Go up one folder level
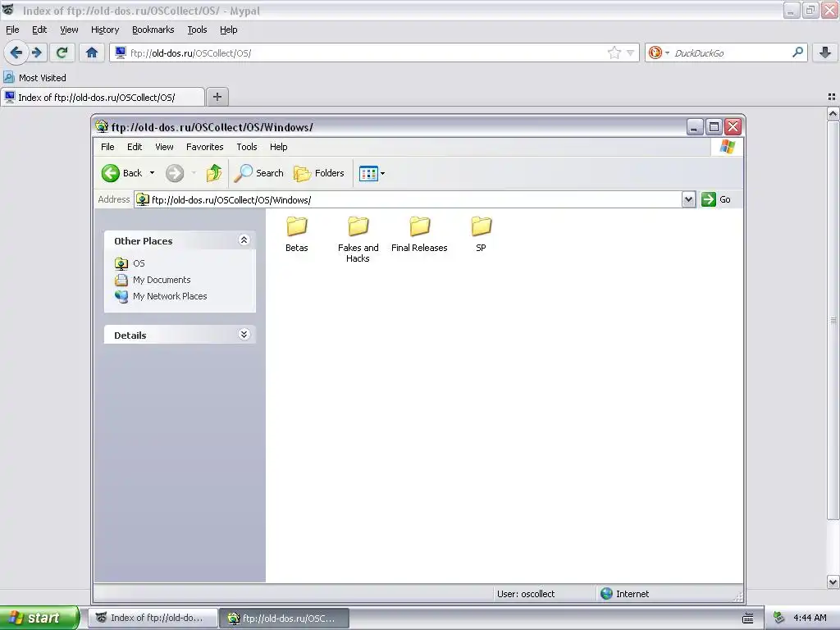Image resolution: width=840 pixels, height=630 pixels. (x=214, y=173)
